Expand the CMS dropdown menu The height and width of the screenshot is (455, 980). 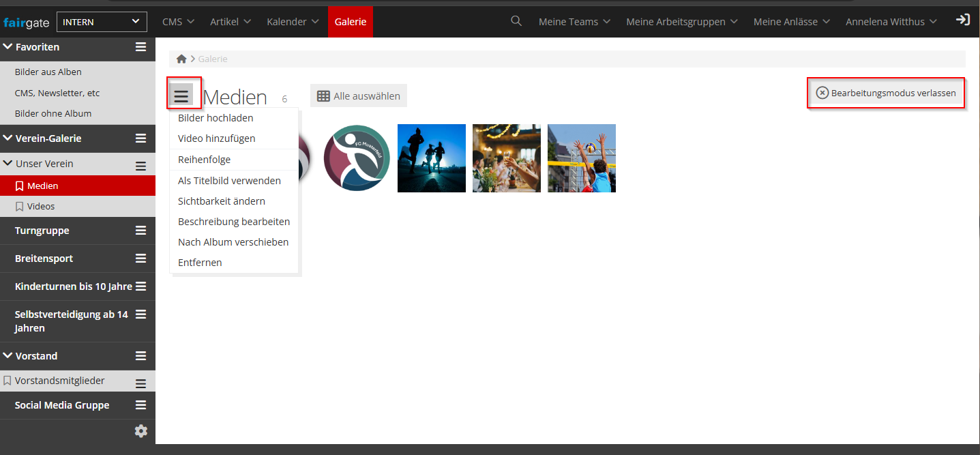click(178, 22)
